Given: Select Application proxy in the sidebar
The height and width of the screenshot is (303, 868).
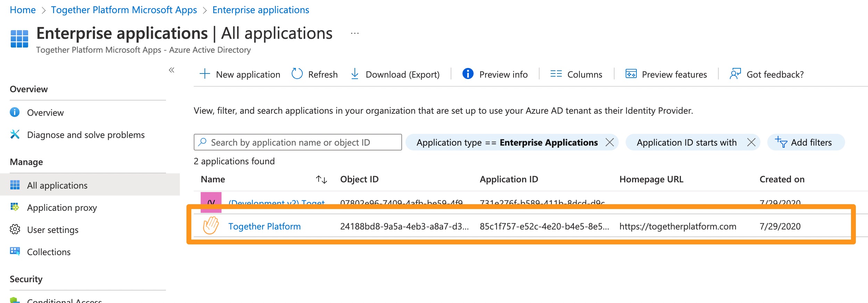Looking at the screenshot, I should coord(62,207).
